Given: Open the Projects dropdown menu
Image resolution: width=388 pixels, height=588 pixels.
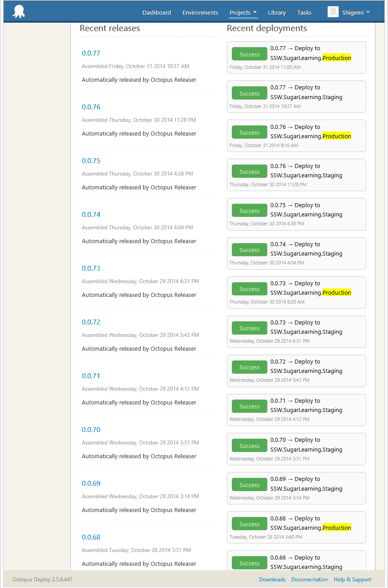Looking at the screenshot, I should click(243, 12).
